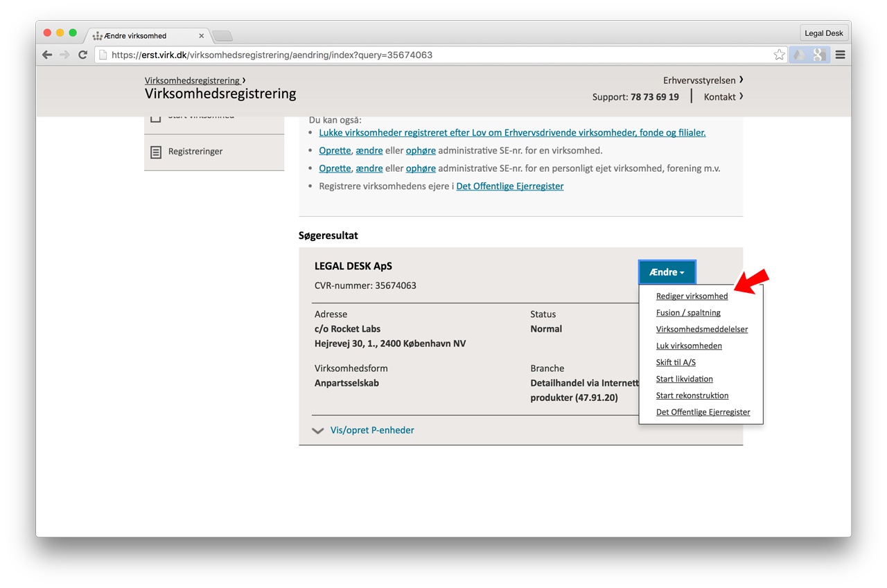The image size is (887, 588).
Task: Select the Ændre virksomhed tab
Action: 148,35
